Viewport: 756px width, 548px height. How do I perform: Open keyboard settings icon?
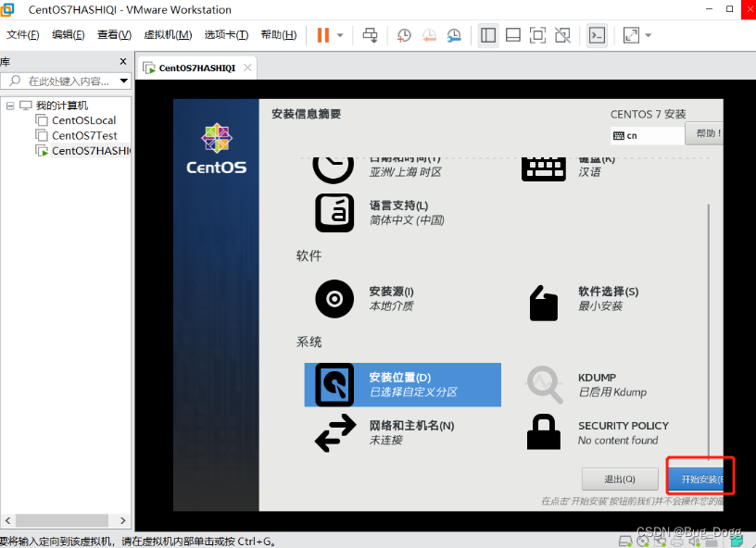543,168
